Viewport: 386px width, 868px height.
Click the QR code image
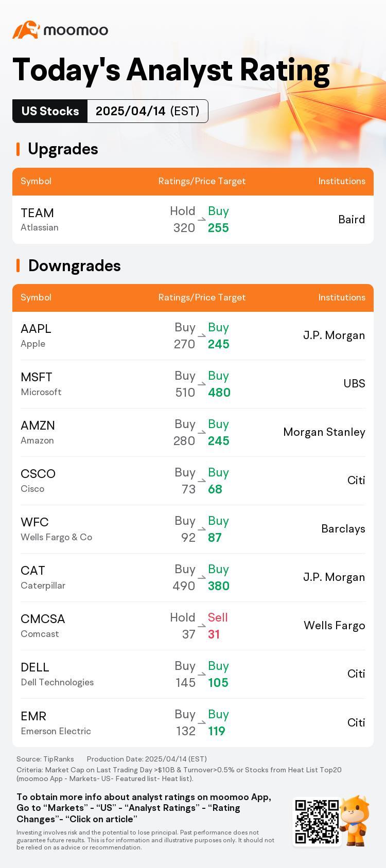[x=317, y=822]
